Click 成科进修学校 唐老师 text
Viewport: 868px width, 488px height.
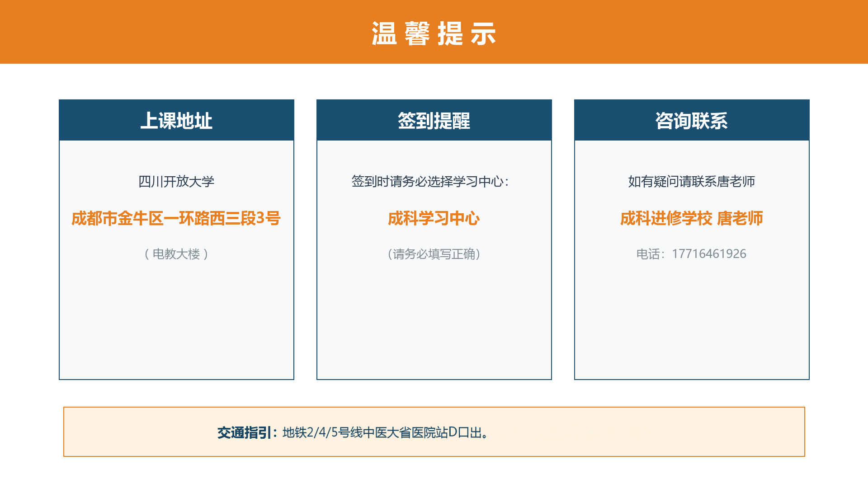point(692,218)
